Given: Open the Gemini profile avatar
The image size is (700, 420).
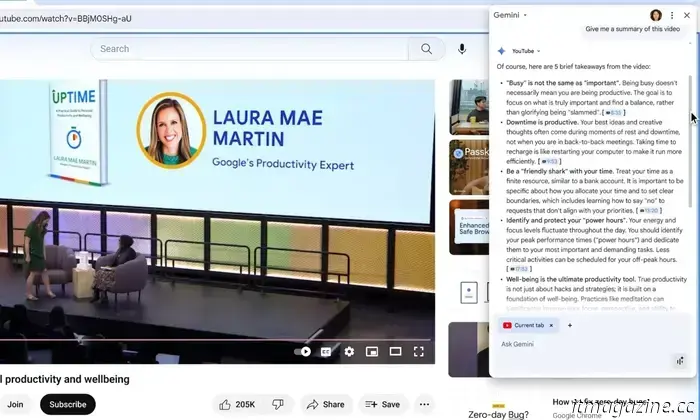Looking at the screenshot, I should [656, 15].
